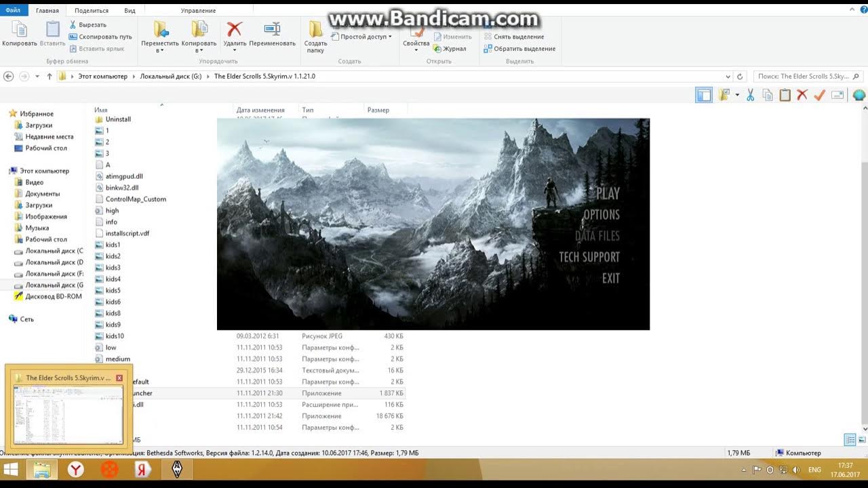Click the two-pages Copy toolbar icon
The width and height of the screenshot is (868, 488).
click(768, 96)
